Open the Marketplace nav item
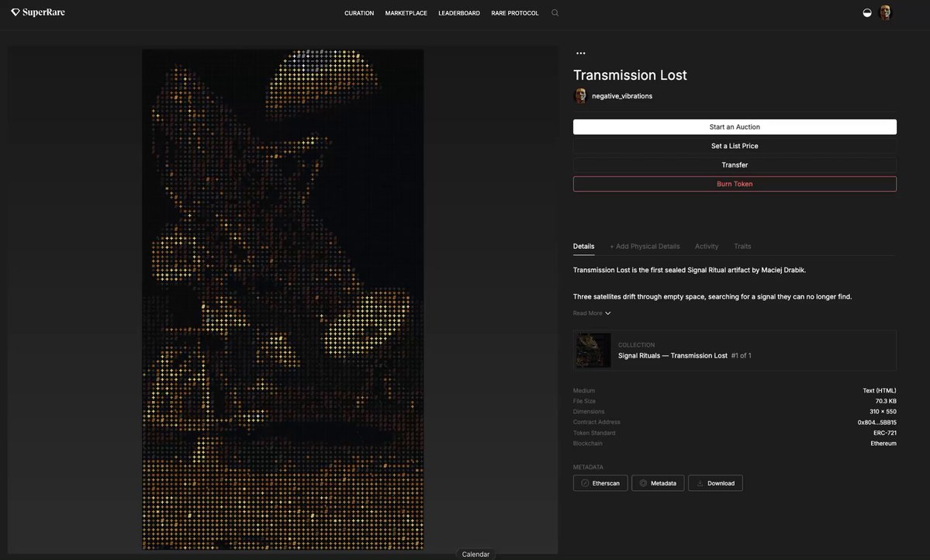The width and height of the screenshot is (930, 560). [406, 13]
